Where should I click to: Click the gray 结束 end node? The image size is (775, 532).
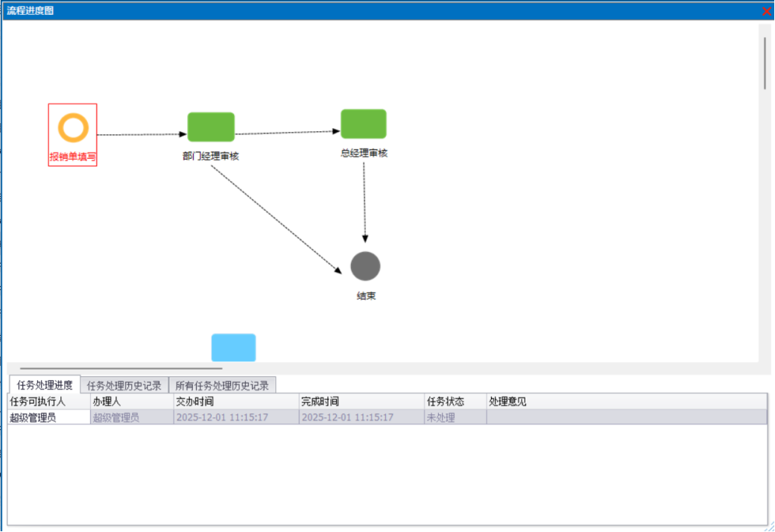point(365,266)
